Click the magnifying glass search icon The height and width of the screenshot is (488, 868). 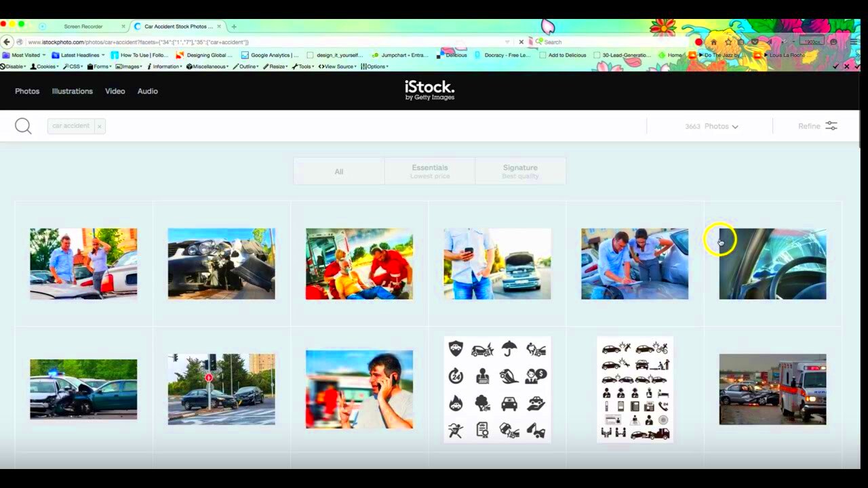[x=23, y=126]
